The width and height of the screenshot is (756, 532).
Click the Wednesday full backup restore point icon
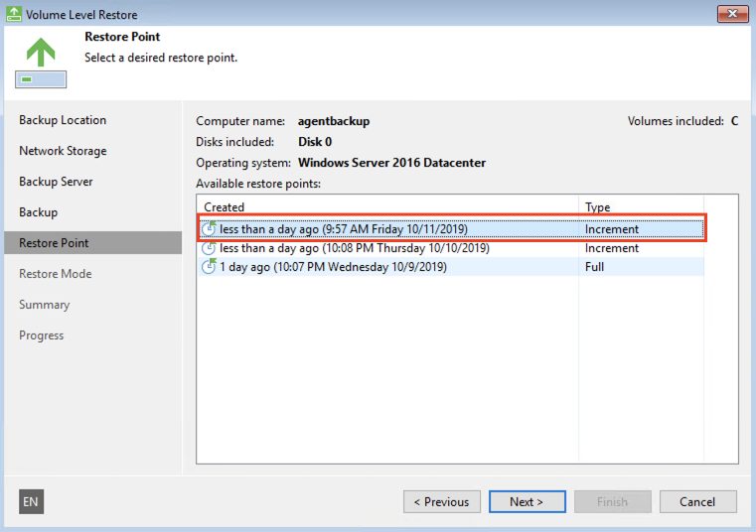click(x=209, y=267)
